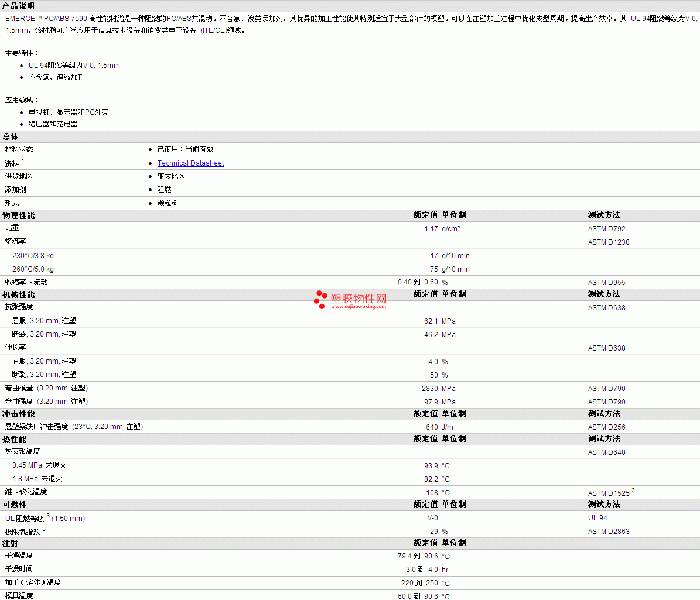
Task: Select the 悬壁梁缺口冲击强度 row label
Action: [74, 427]
